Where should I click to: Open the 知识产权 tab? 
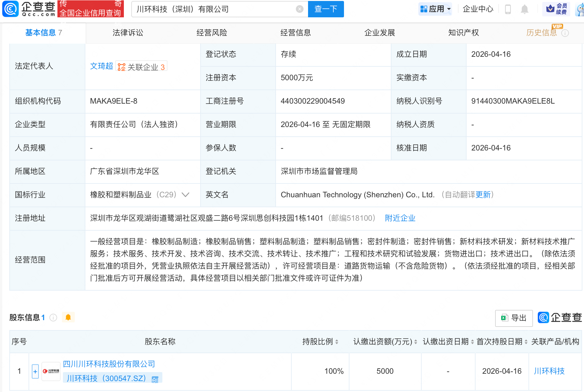[x=463, y=32]
